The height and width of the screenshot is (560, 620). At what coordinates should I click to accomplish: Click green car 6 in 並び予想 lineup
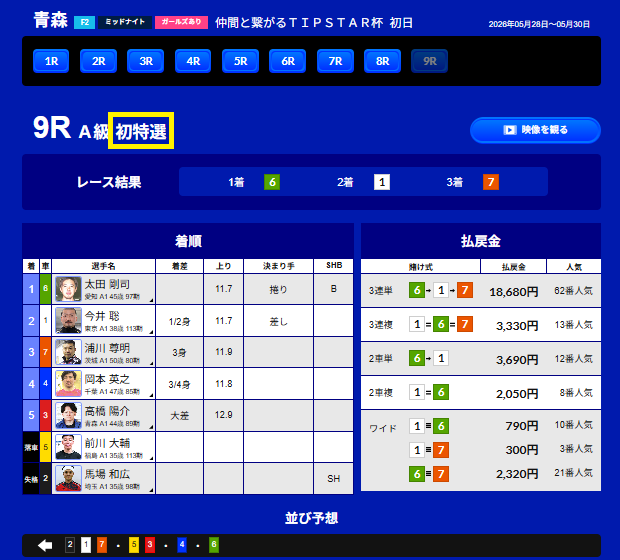(x=214, y=545)
